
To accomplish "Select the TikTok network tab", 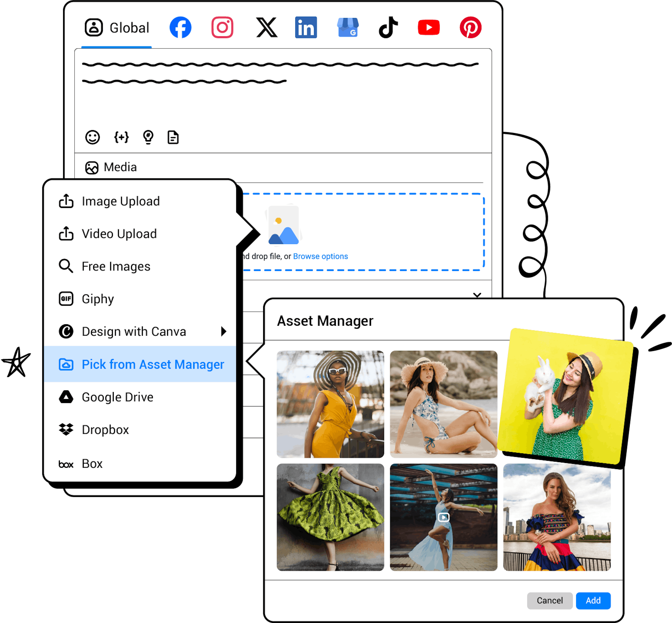I will [x=388, y=27].
